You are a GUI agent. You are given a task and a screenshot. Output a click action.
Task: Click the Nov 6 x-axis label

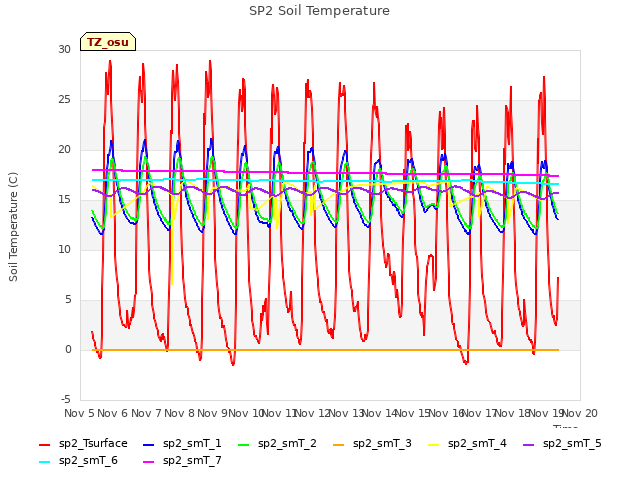tap(113, 413)
